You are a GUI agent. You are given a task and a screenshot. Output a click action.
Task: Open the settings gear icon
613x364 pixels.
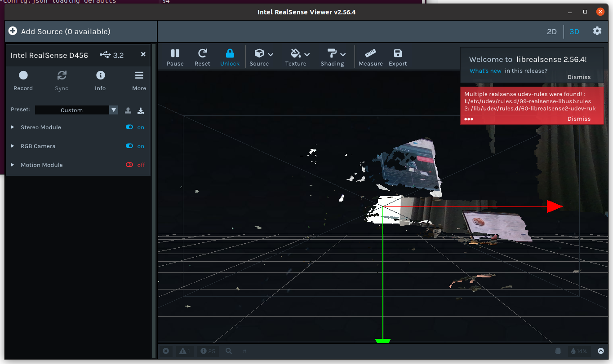[597, 31]
